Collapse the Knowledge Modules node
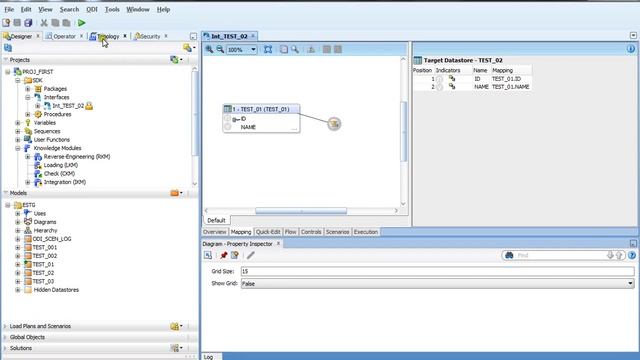640x360 pixels. (18, 149)
